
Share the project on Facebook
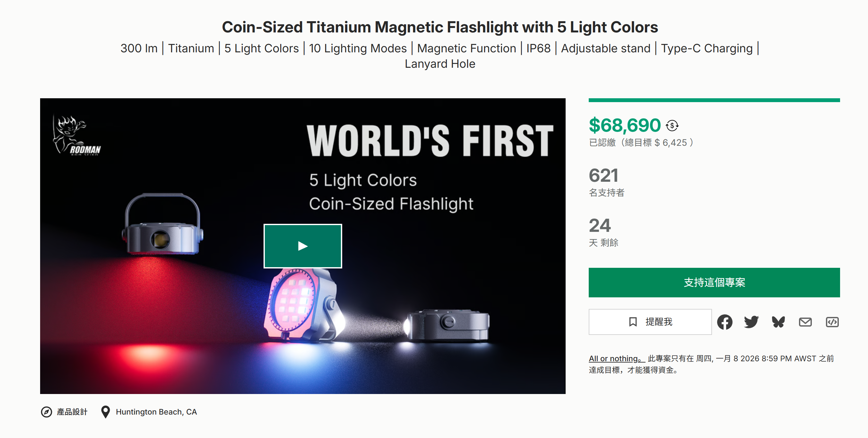(x=725, y=322)
